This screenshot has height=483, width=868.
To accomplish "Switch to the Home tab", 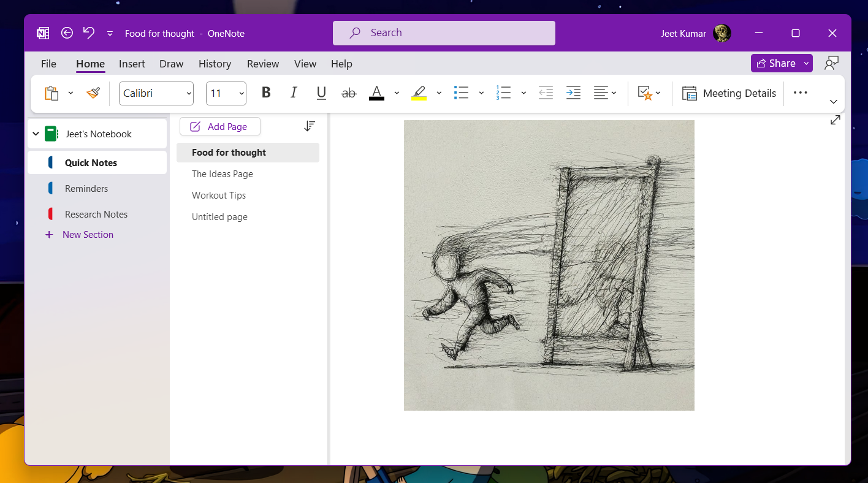I will pos(90,64).
